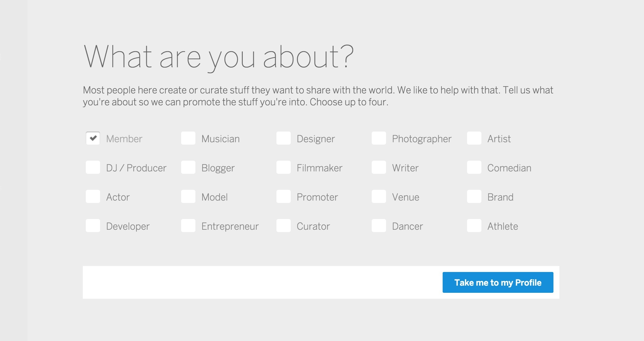Enable the Promoter checkbox
The width and height of the screenshot is (644, 341).
coord(284,197)
